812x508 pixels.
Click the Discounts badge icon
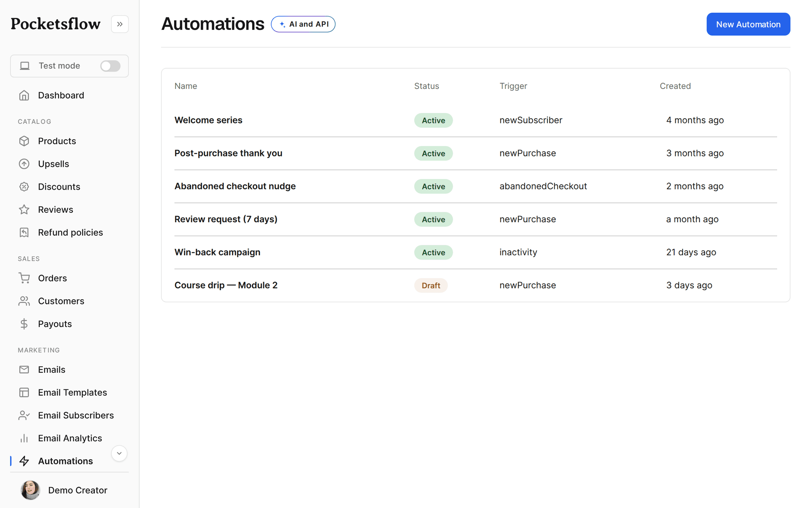click(24, 187)
